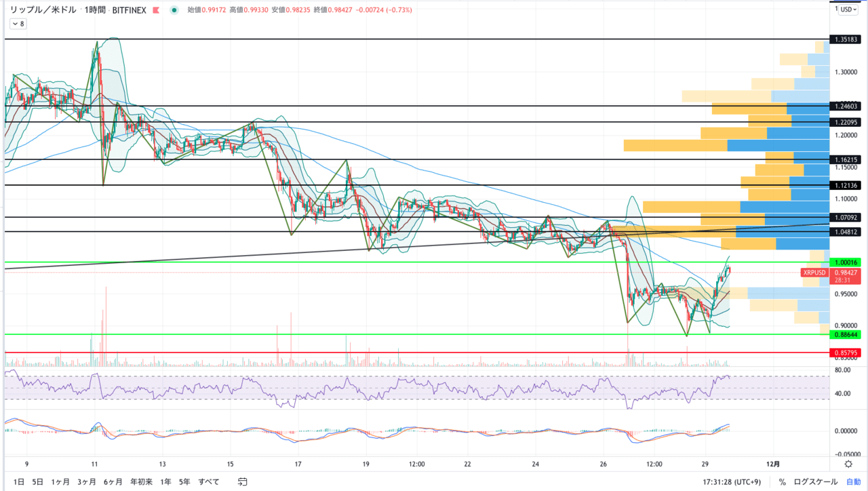Click the green 0.88644 price label
868x491 pixels.
point(846,334)
